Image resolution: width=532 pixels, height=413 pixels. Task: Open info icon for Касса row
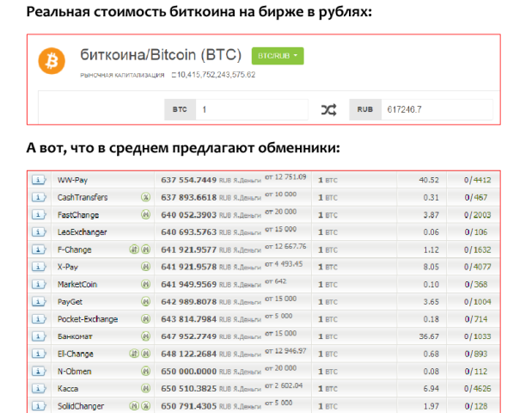click(39, 388)
